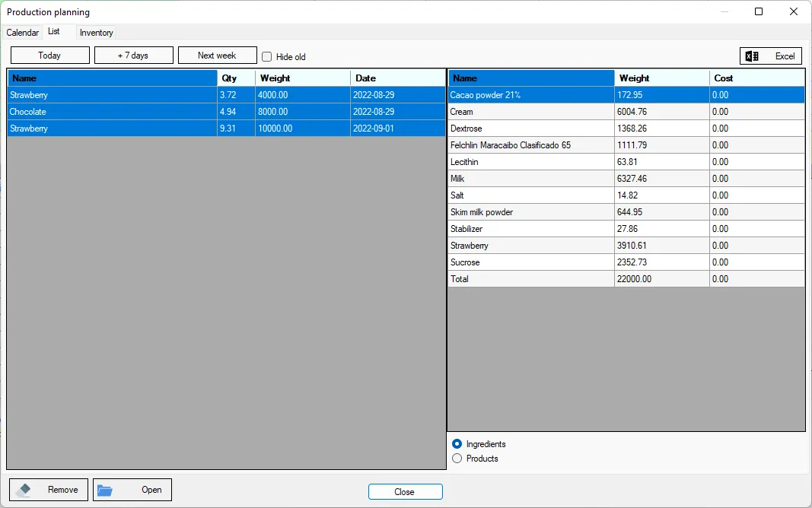Select the Sucrose ingredient row
The image size is (812, 508).
(626, 262)
